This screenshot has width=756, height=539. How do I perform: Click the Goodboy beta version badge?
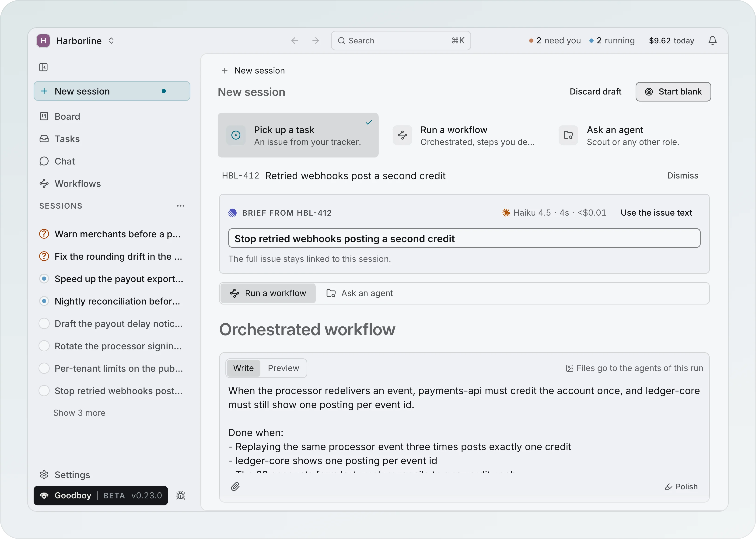coord(101,496)
